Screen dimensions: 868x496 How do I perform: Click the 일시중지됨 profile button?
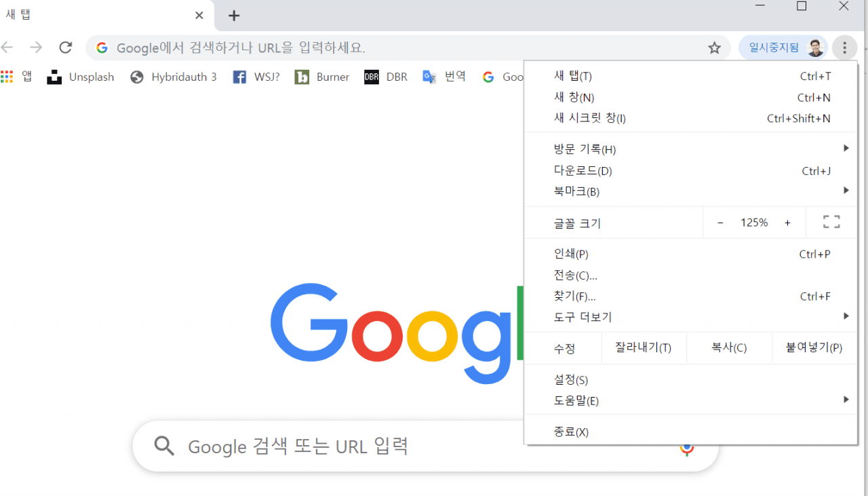[x=783, y=47]
